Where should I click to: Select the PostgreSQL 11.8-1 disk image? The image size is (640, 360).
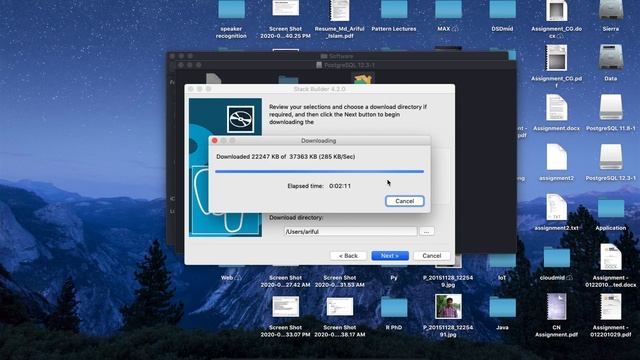click(x=611, y=107)
